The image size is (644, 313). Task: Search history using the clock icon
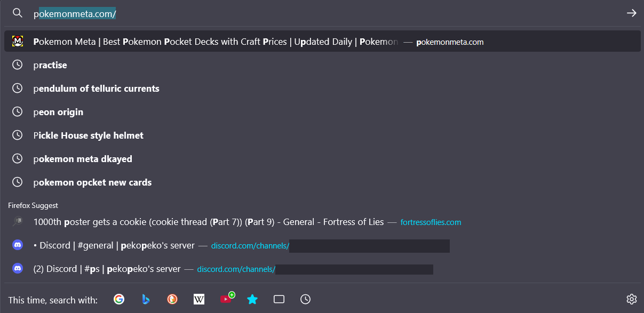pos(306,299)
